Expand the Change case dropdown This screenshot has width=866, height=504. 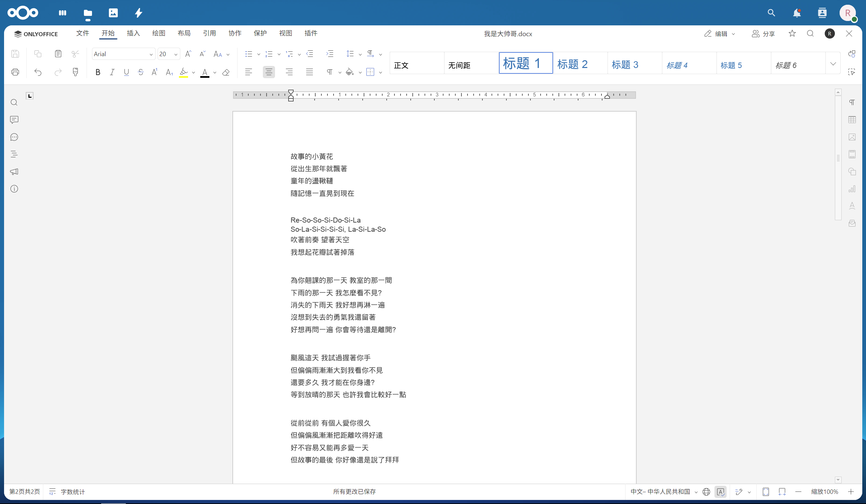tap(228, 54)
